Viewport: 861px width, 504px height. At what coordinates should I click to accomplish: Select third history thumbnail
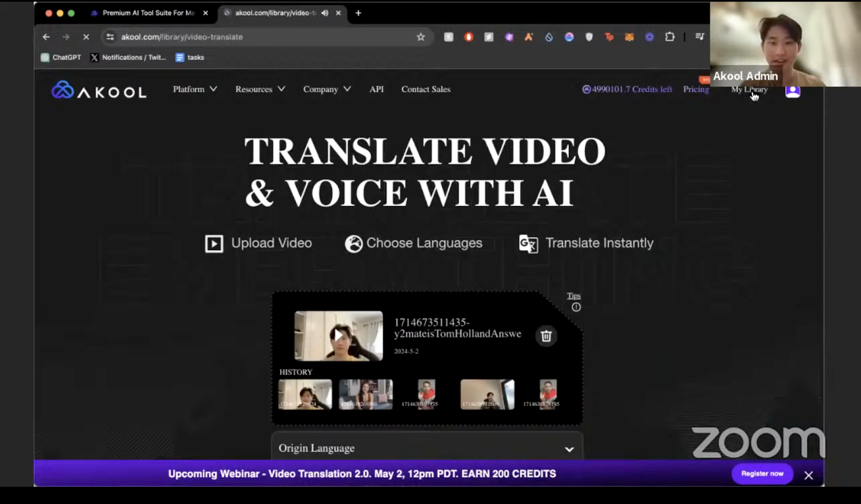(x=426, y=393)
